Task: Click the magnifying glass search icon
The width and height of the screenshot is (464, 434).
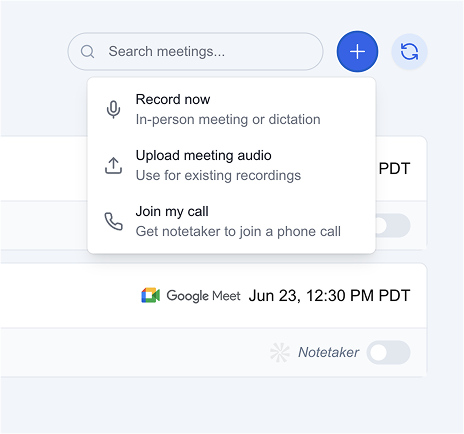Action: [88, 52]
